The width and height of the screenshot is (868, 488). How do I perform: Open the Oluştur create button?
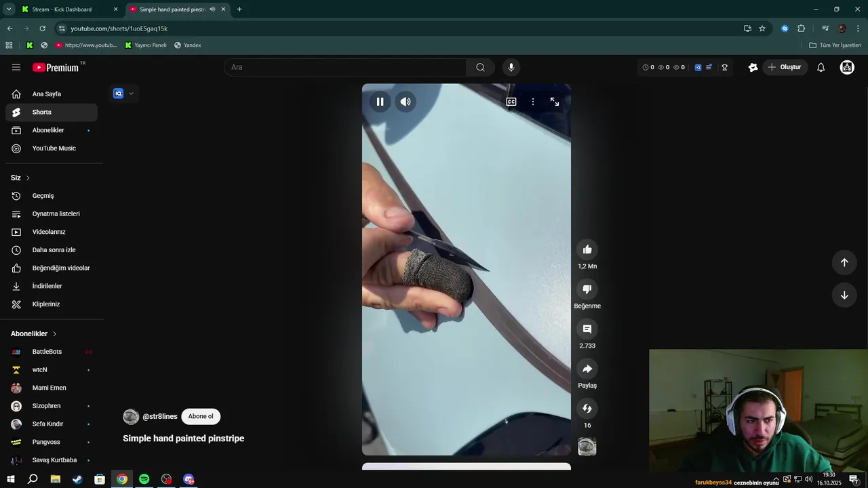click(785, 67)
